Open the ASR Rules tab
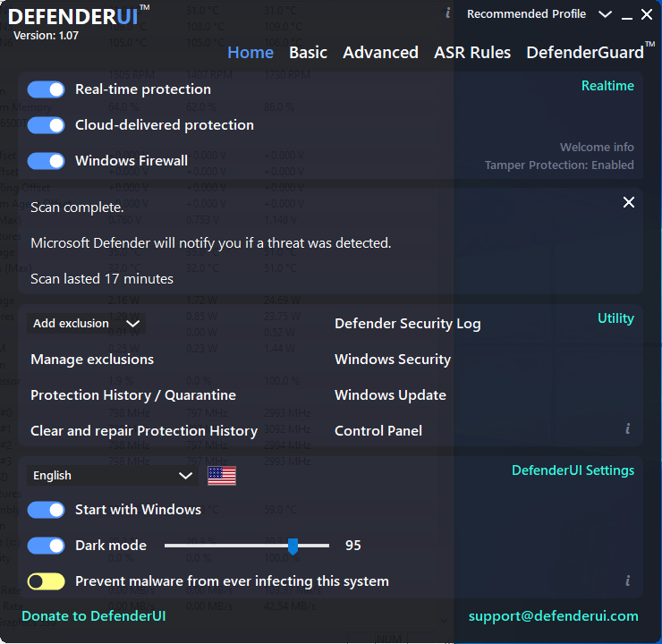The height and width of the screenshot is (644, 662). point(472,53)
